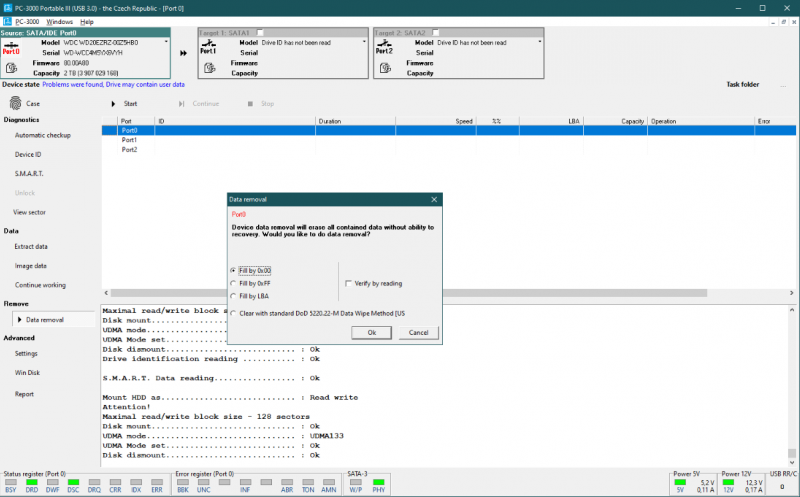Click the Power 5V indicator
Screen dimensions: 800x497
(x=680, y=482)
